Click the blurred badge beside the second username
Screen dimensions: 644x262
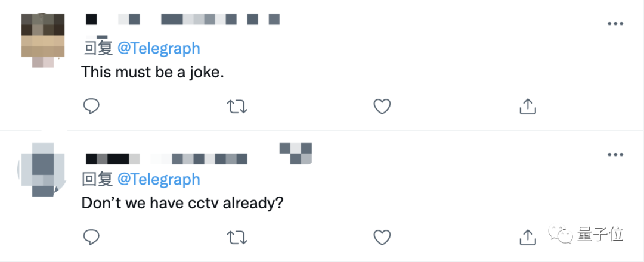pos(296,152)
